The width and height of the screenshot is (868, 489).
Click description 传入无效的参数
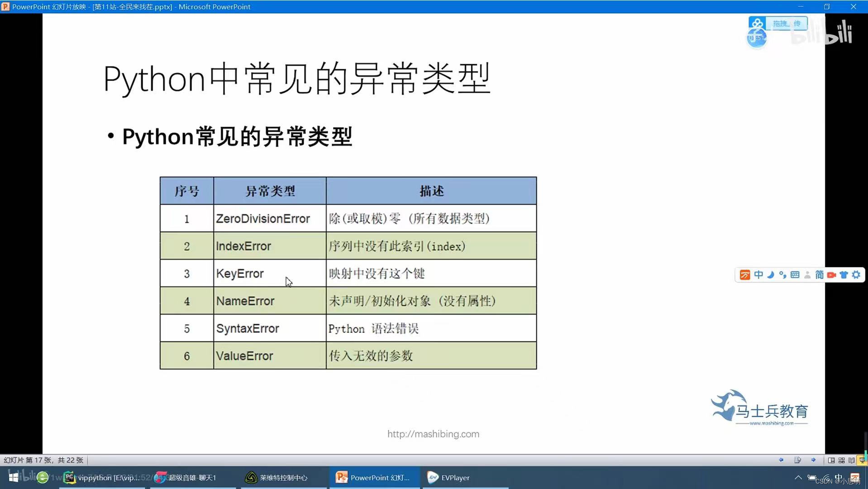[371, 356]
